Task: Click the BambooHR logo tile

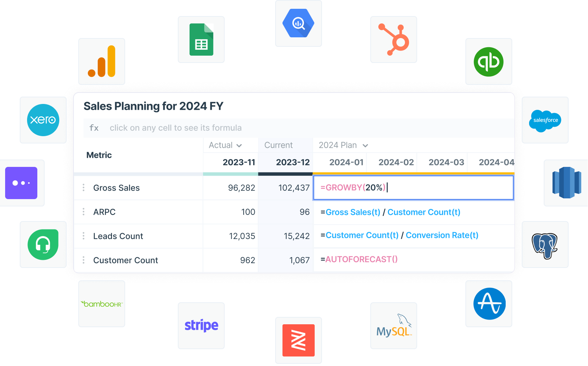Action: (x=102, y=304)
